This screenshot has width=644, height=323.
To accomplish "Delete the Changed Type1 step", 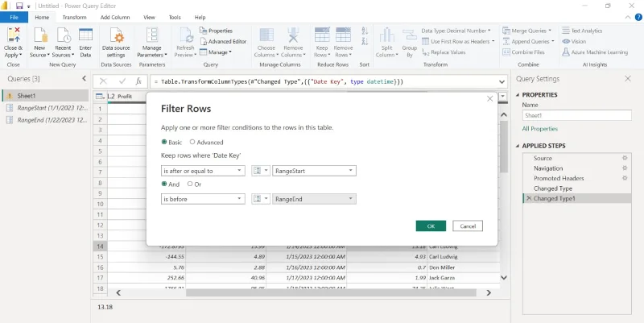I will click(529, 198).
